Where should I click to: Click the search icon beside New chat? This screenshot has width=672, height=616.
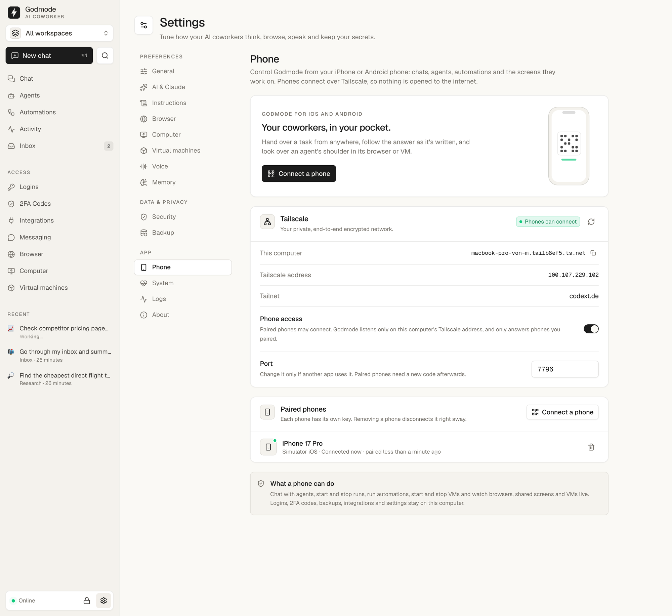click(x=105, y=55)
